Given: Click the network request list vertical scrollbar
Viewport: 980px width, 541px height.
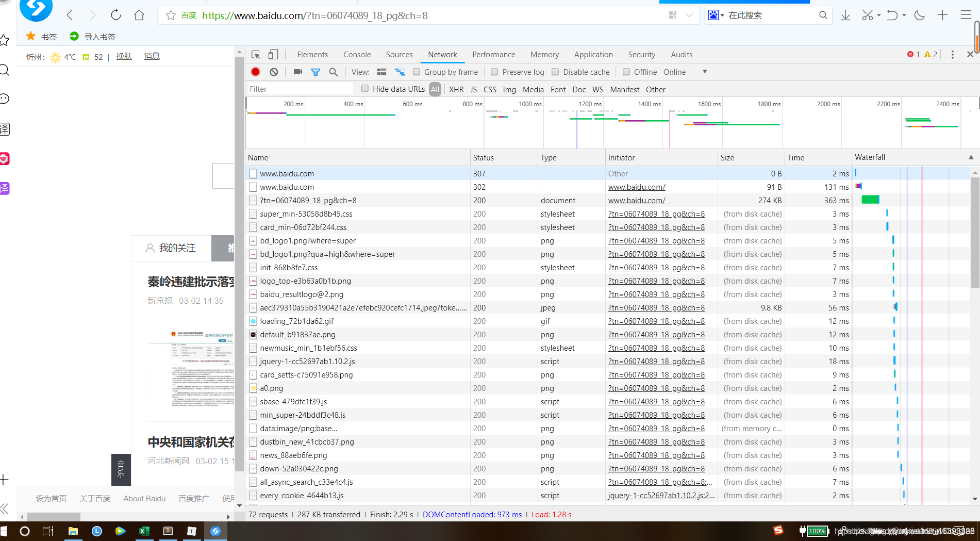Looking at the screenshot, I should click(975, 232).
